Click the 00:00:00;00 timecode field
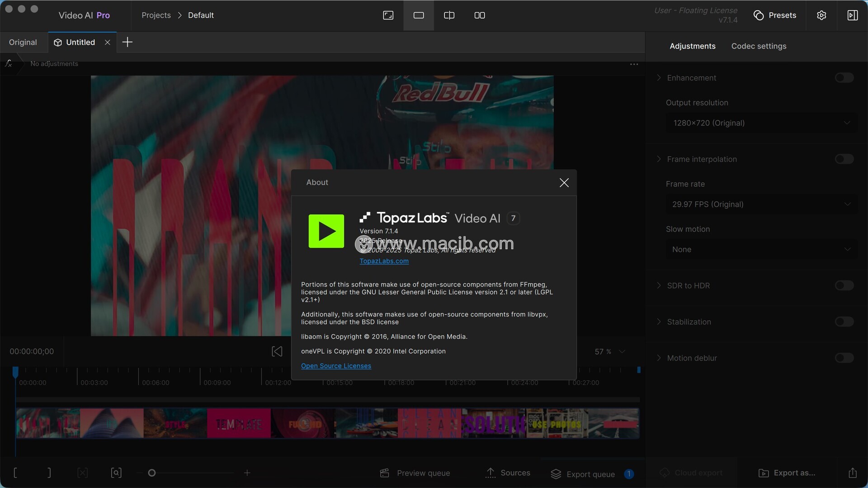Screen dimensions: 868x488 pyautogui.click(x=32, y=351)
